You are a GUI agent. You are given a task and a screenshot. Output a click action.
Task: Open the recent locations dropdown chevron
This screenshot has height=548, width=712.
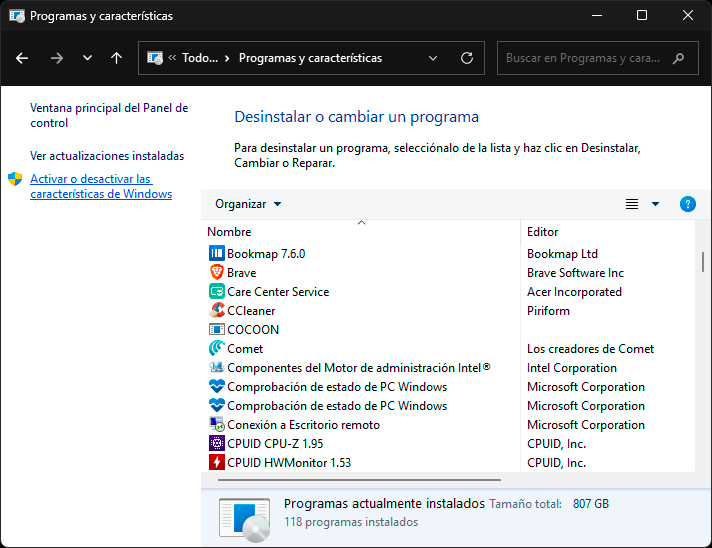coord(87,58)
